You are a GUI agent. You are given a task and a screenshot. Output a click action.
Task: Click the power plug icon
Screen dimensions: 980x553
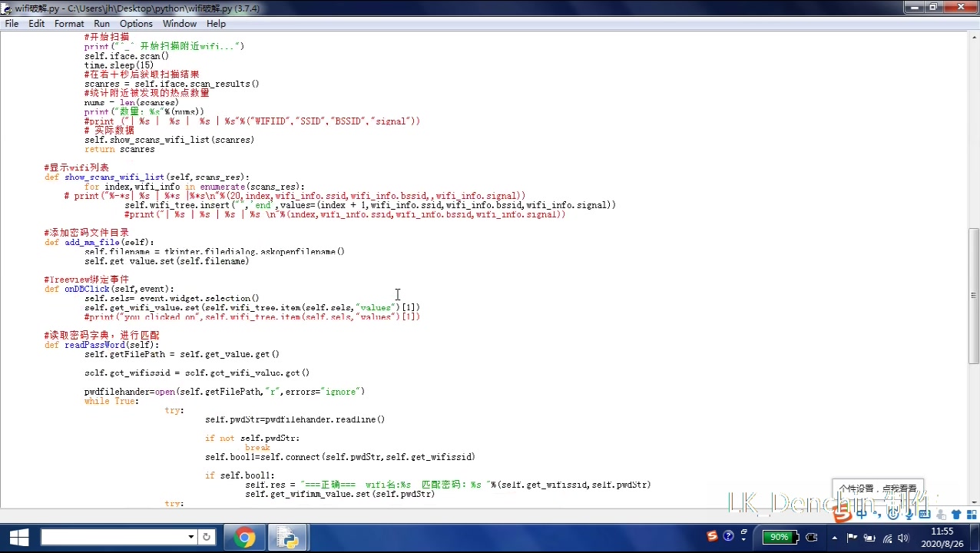pyautogui.click(x=811, y=537)
